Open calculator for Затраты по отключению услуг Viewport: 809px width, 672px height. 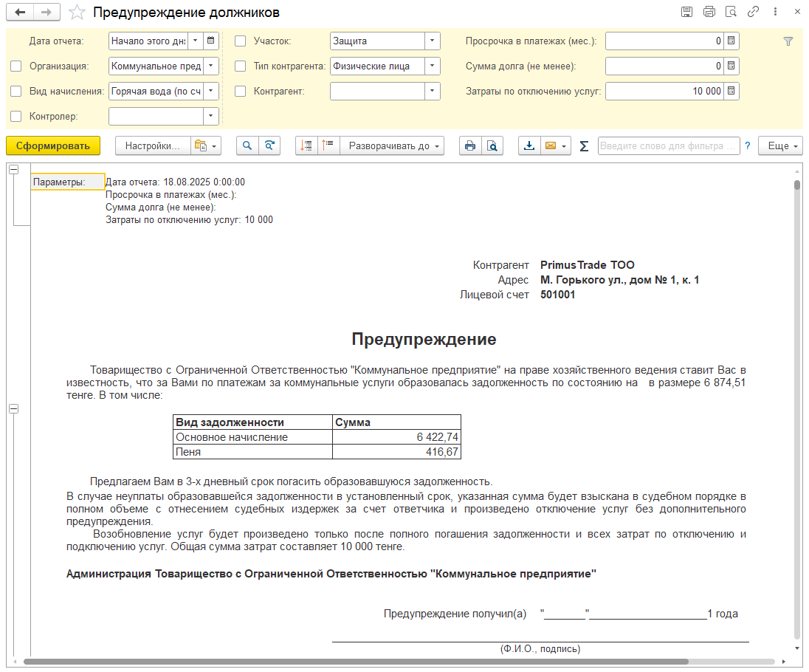[731, 92]
